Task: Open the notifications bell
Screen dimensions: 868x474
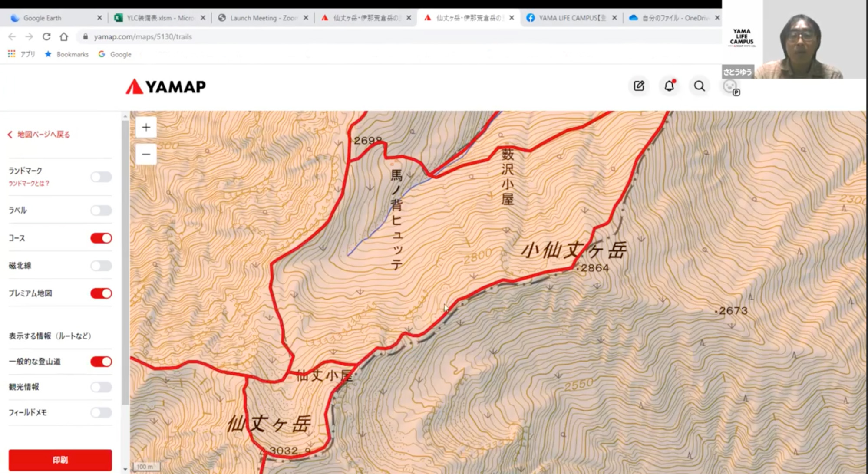Action: [x=669, y=86]
